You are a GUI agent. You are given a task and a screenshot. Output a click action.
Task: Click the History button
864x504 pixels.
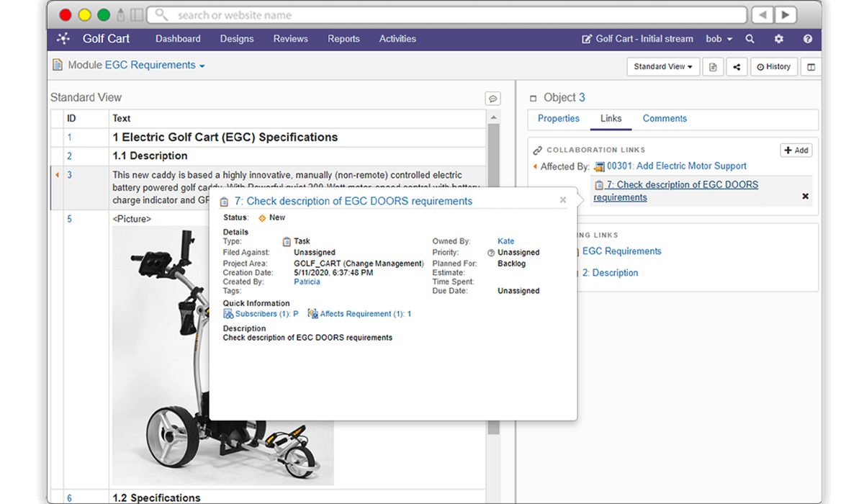click(774, 67)
